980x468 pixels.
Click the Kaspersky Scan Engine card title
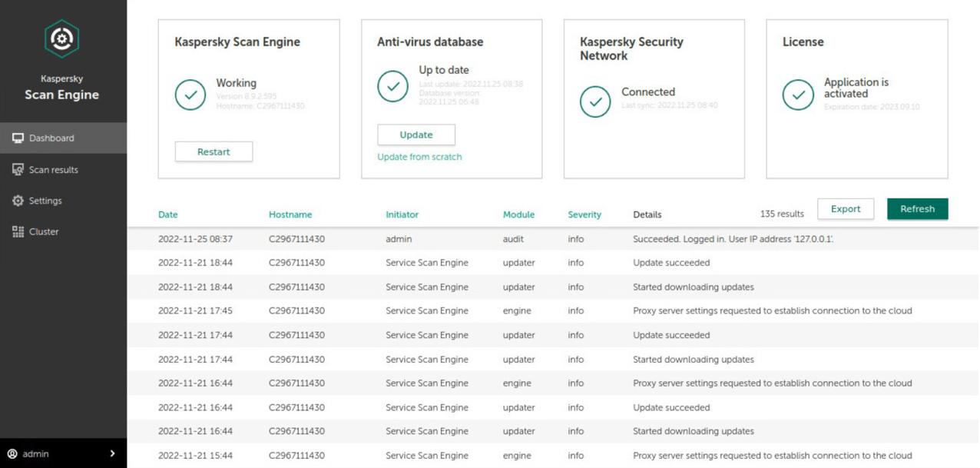point(237,42)
